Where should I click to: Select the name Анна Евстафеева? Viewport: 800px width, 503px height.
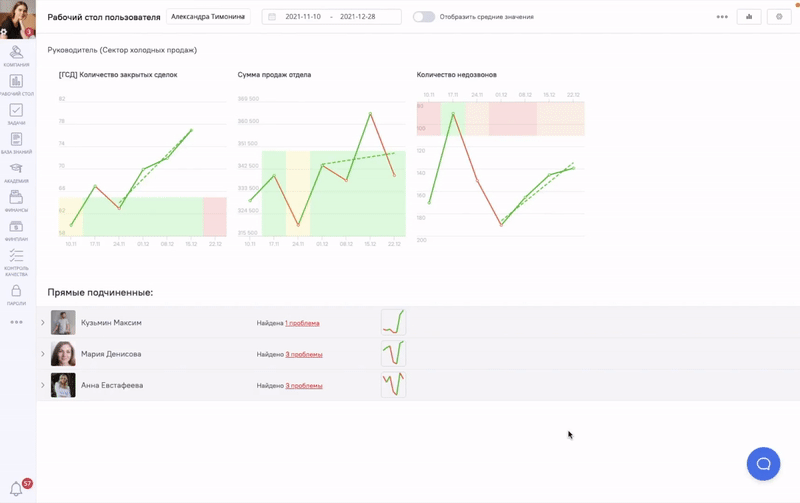coord(112,385)
